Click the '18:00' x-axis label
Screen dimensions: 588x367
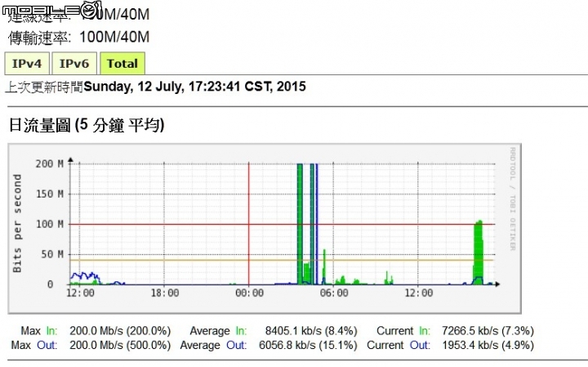(165, 293)
